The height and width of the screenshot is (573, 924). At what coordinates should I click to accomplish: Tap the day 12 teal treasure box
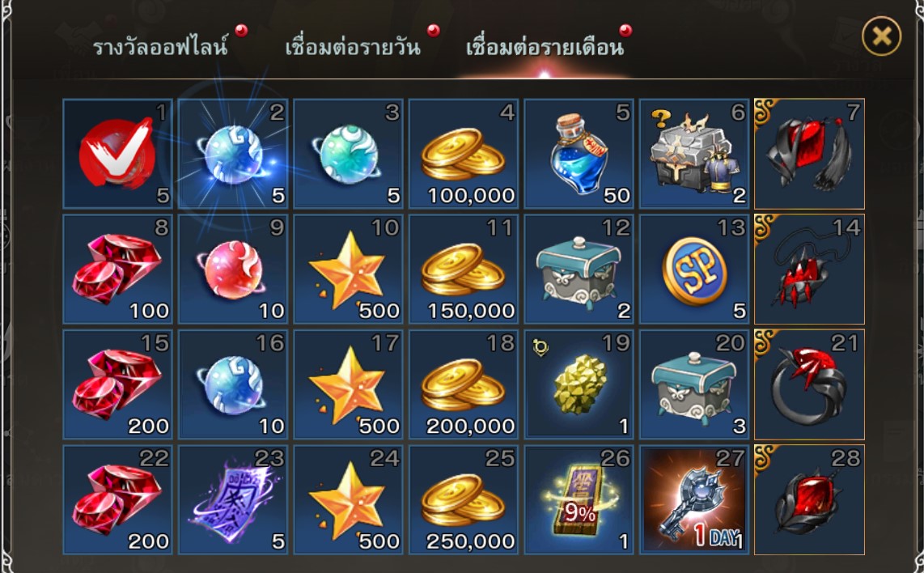click(579, 270)
